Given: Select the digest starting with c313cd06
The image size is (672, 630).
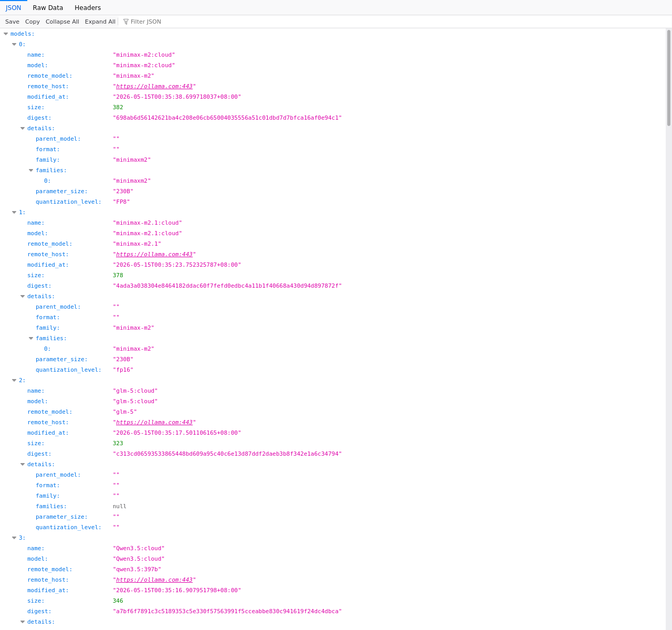Looking at the screenshot, I should pyautogui.click(x=227, y=454).
